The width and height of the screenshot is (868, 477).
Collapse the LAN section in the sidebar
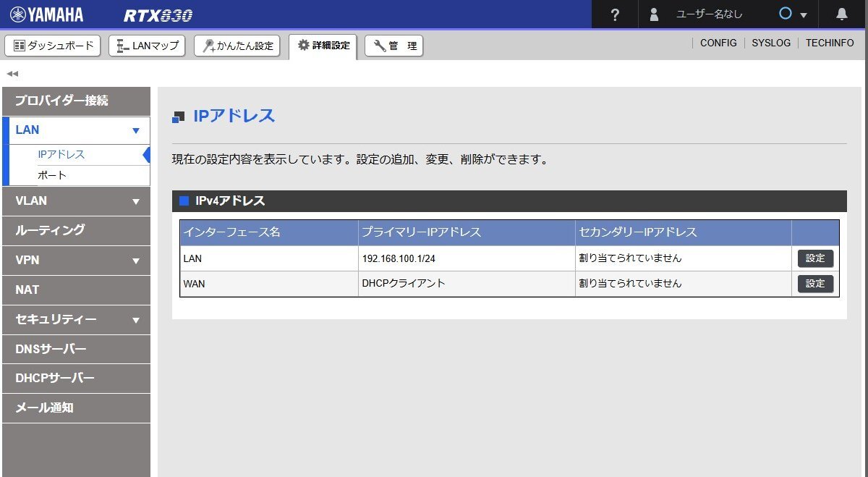pyautogui.click(x=135, y=130)
